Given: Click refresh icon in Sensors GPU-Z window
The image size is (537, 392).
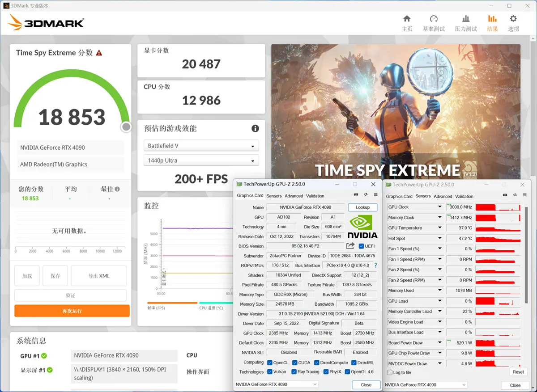Looking at the screenshot, I should (515, 195).
